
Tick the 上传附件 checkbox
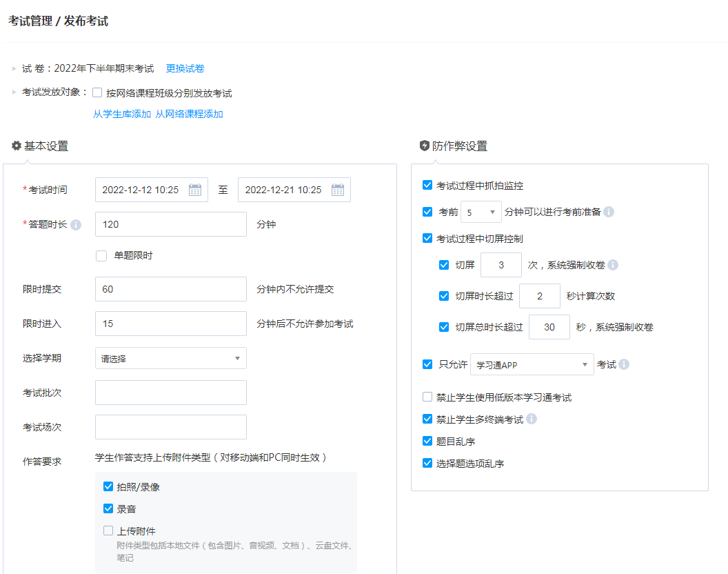tap(108, 531)
